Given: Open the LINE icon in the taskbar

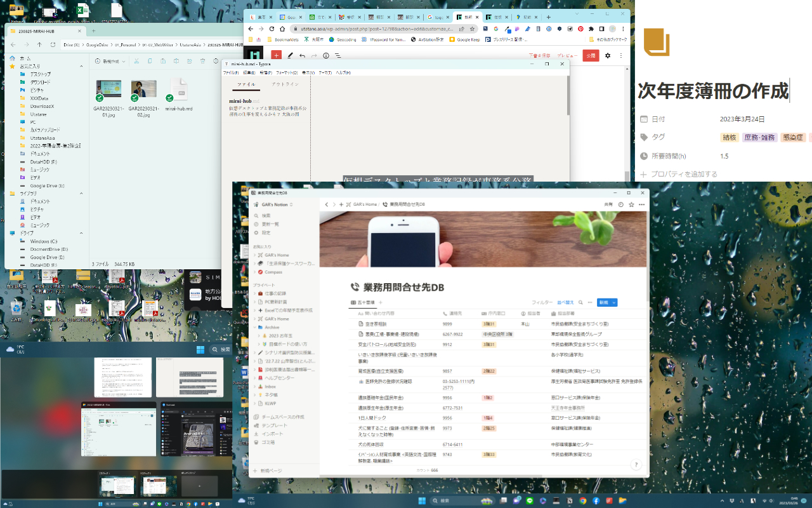Looking at the screenshot, I should pyautogui.click(x=530, y=500).
